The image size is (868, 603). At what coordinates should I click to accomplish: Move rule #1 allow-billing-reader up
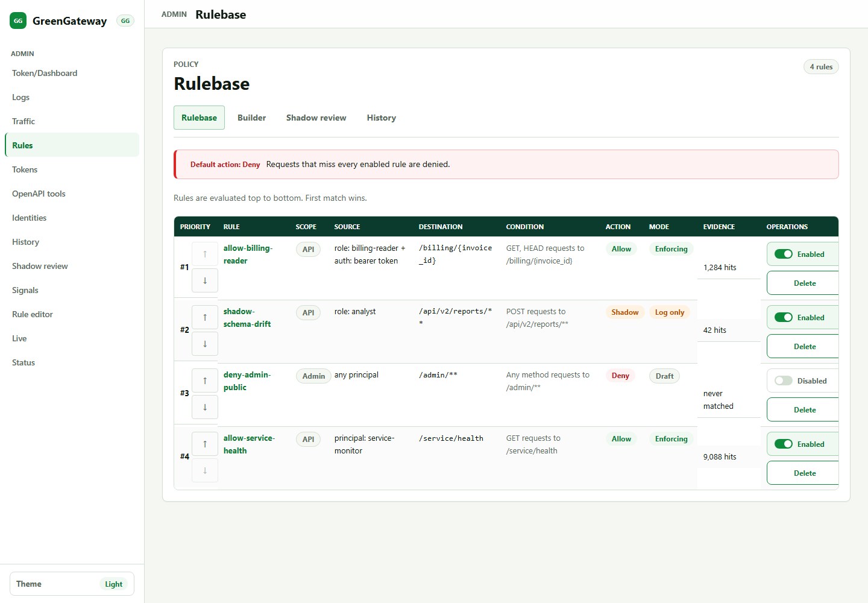[205, 254]
